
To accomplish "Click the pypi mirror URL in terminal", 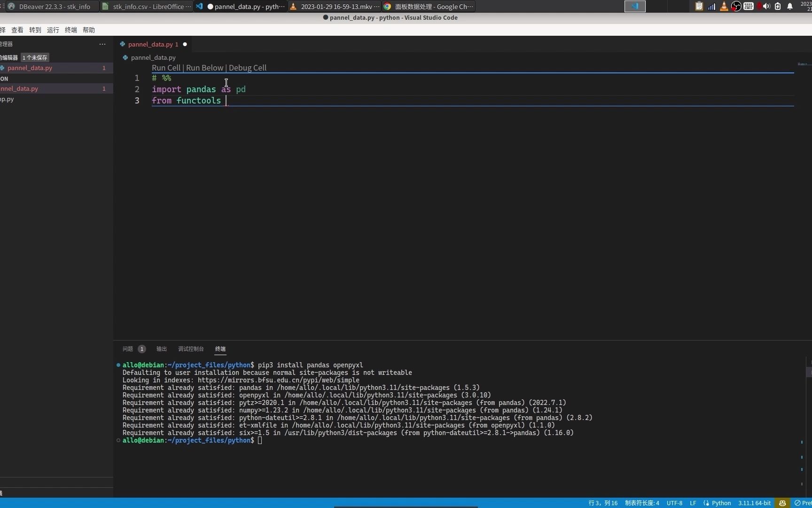I will (278, 380).
